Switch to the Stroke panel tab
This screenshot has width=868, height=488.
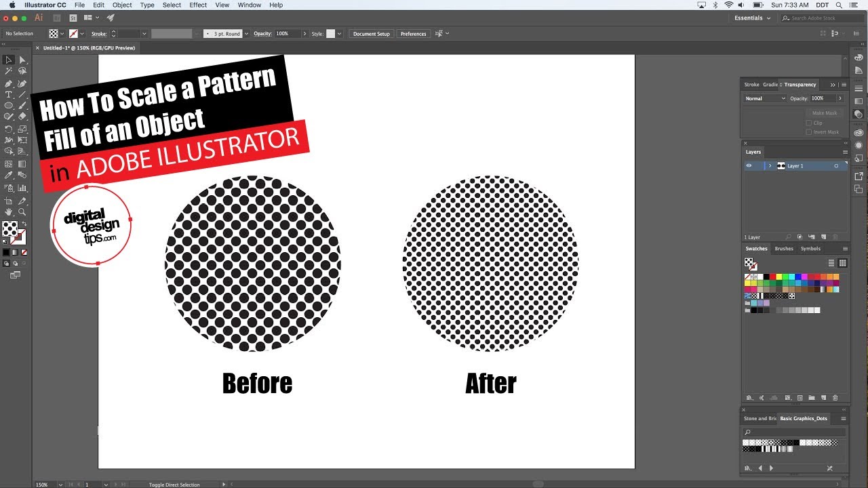click(x=751, y=85)
